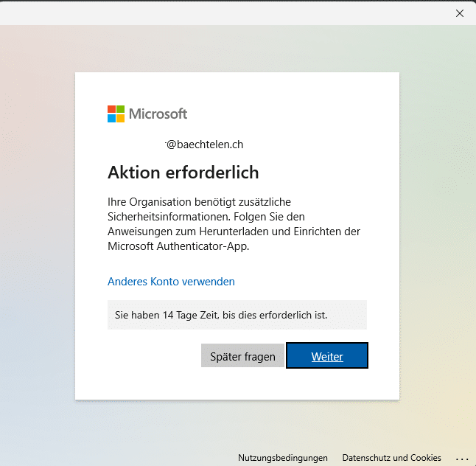Click the red square of Microsoft logo
The image size is (476, 466).
tap(112, 109)
